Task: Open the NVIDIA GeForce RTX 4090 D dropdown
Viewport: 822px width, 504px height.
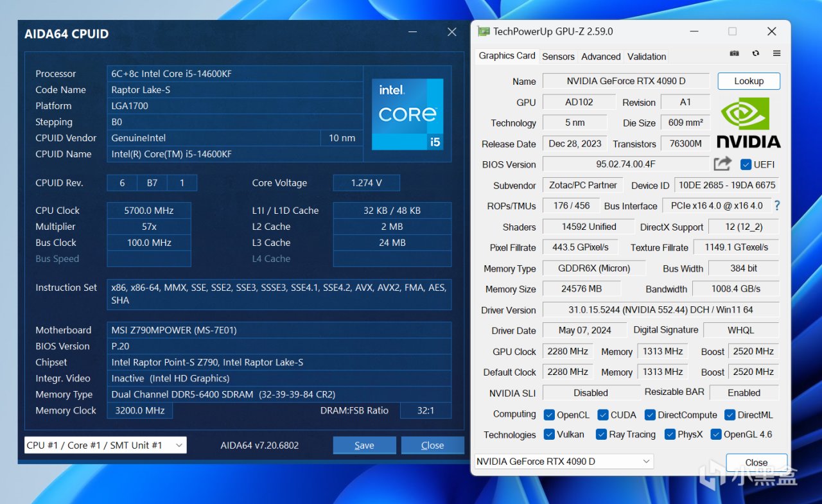Action: (x=563, y=462)
